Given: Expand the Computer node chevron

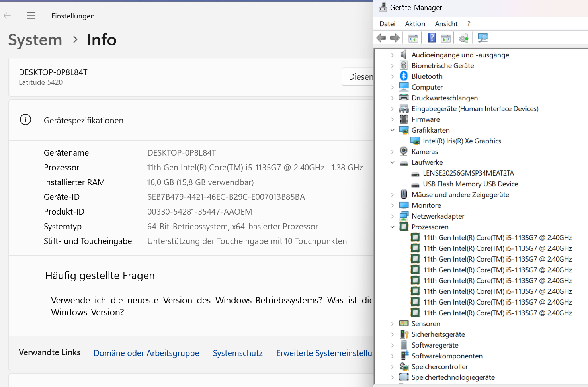Looking at the screenshot, I should click(393, 87).
